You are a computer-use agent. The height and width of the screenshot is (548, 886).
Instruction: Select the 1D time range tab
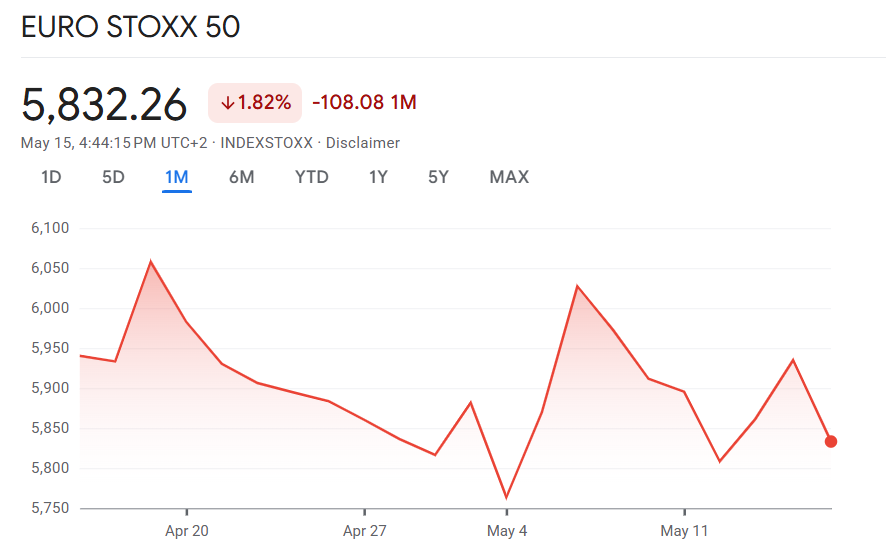(51, 177)
